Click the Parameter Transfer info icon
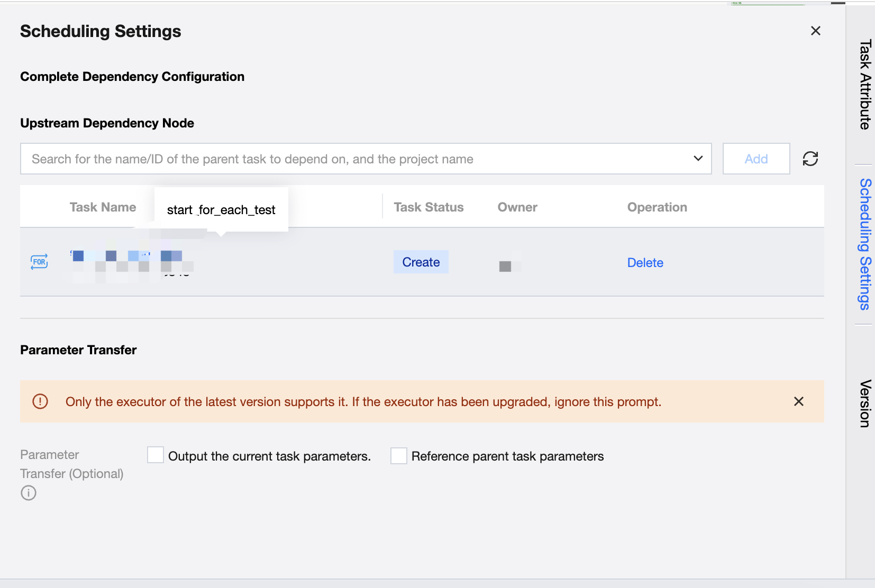 coord(29,493)
